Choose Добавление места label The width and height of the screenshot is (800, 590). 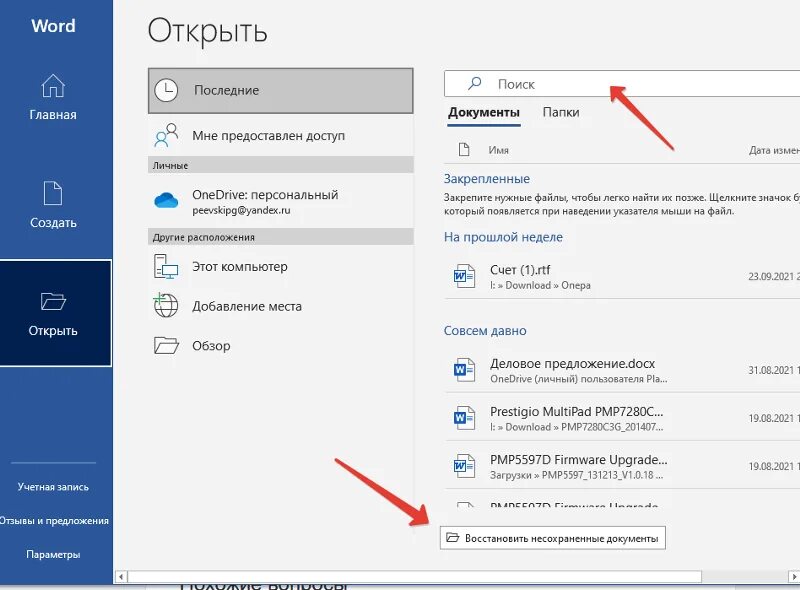point(247,306)
